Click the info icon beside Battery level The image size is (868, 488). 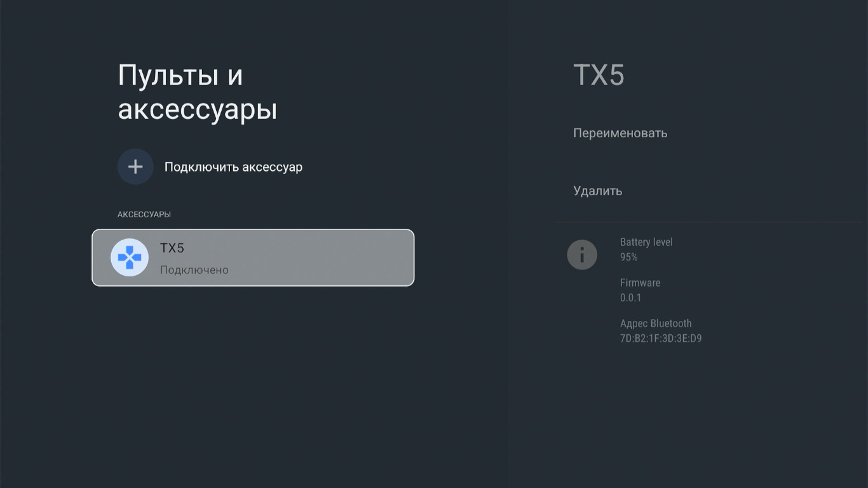tap(582, 255)
